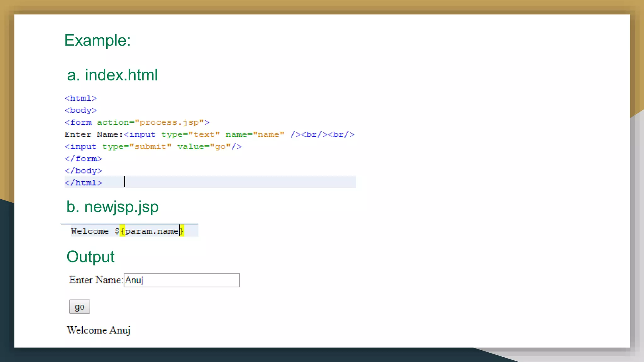Select the 'a. index.html' heading
This screenshot has height=362, width=644.
112,75
